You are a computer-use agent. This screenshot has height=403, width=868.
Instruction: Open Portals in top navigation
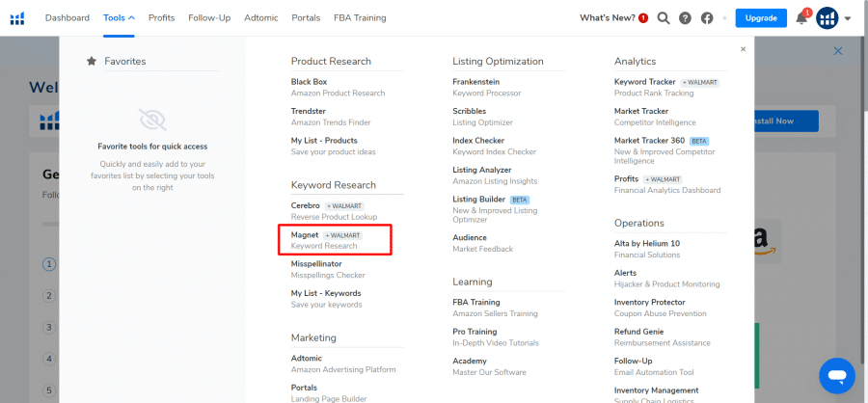click(x=306, y=17)
